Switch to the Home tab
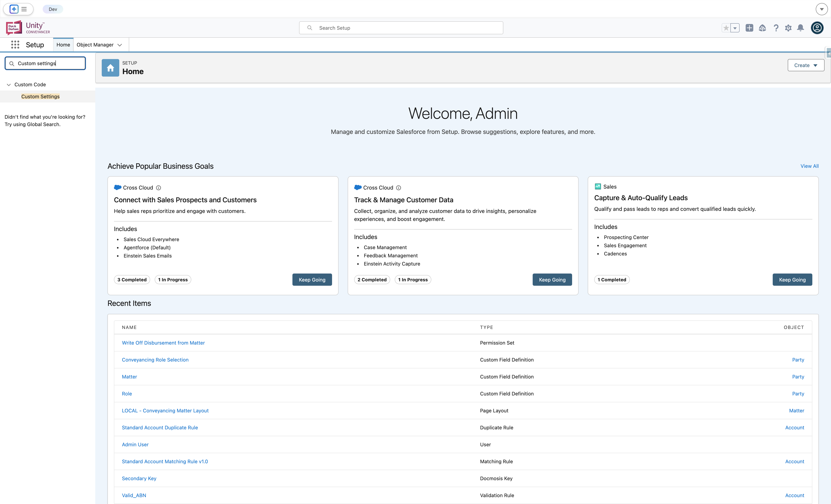This screenshot has width=831, height=504. tap(63, 45)
